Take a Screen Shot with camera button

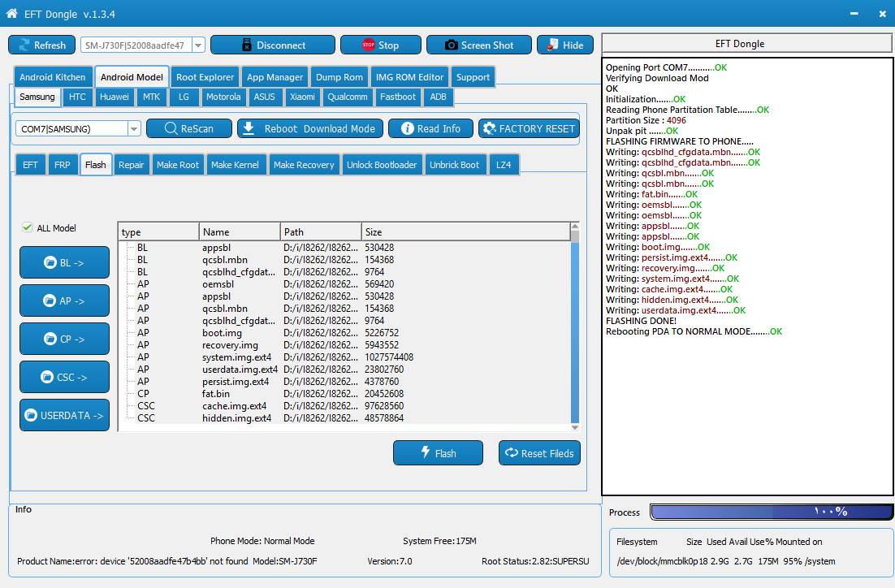[479, 45]
